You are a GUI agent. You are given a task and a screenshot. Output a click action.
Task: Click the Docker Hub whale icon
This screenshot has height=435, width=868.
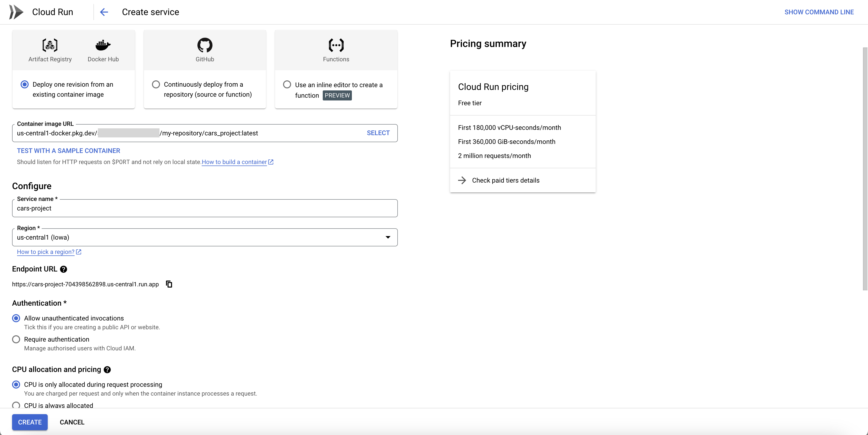coord(103,45)
